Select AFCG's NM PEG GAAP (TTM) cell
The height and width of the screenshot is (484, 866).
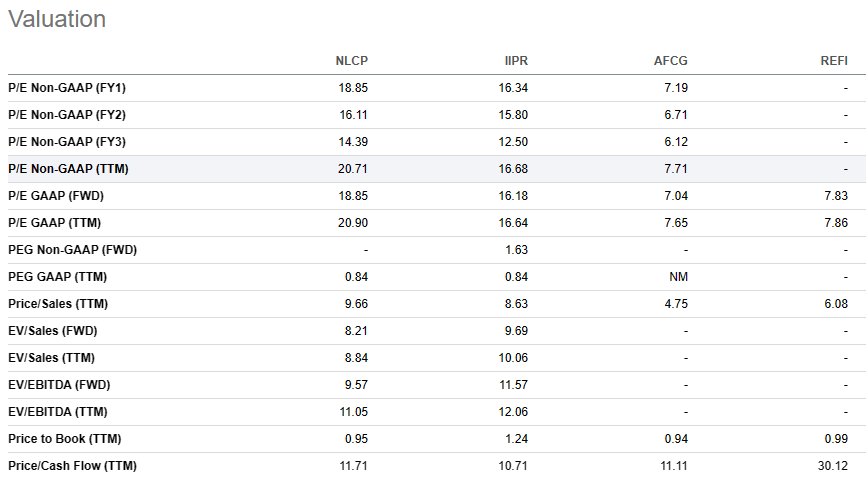coord(678,277)
